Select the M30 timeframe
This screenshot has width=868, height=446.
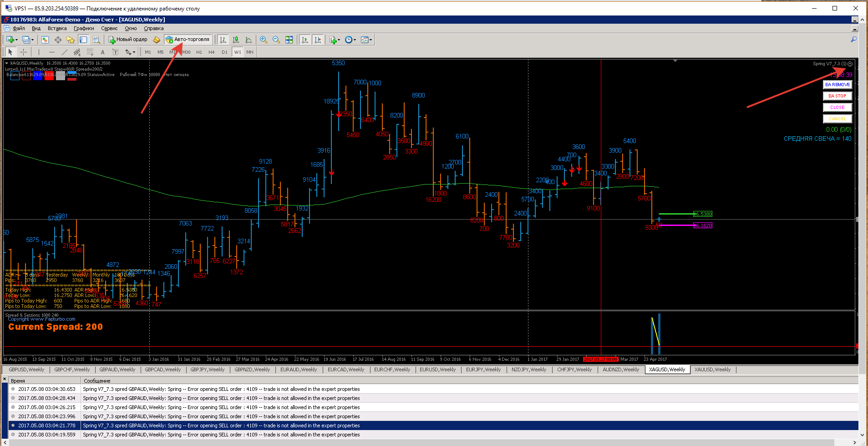pos(186,52)
